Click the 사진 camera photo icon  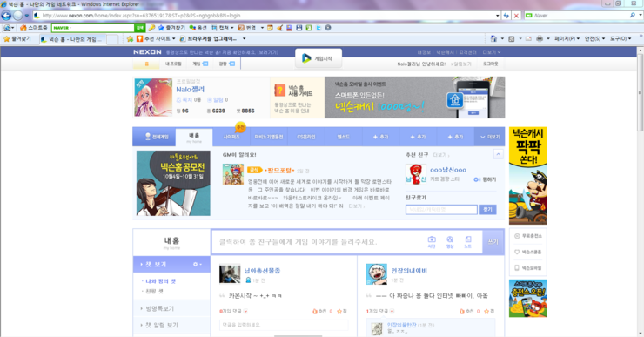coord(432,242)
